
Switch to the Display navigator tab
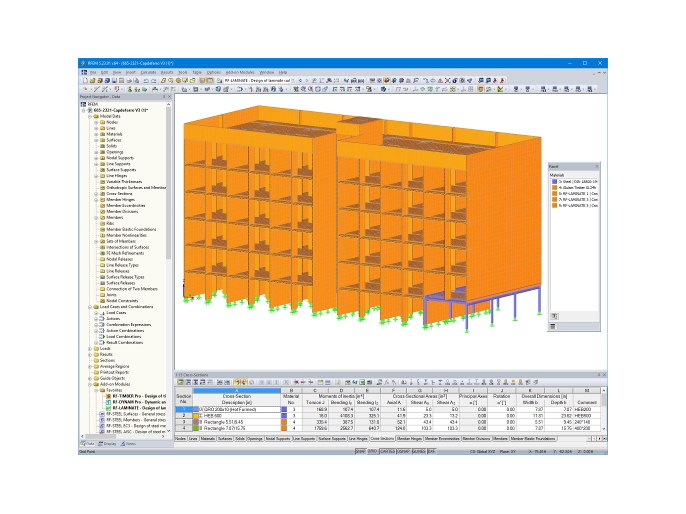108,444
